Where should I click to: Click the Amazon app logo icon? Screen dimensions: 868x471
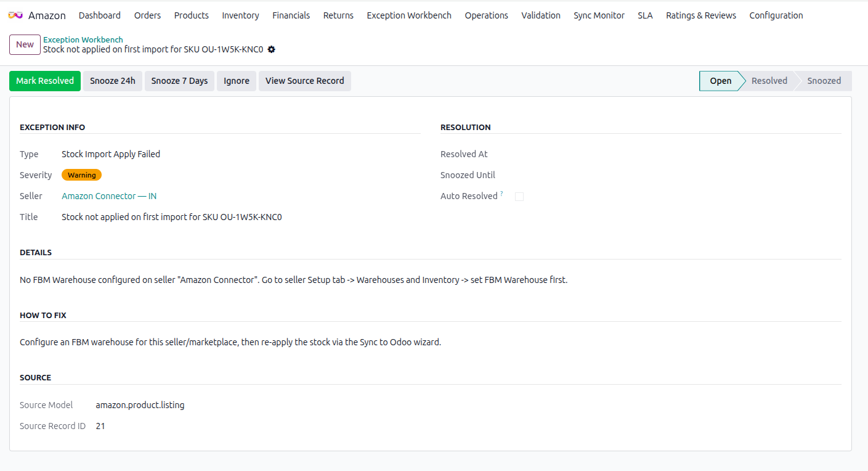point(15,15)
